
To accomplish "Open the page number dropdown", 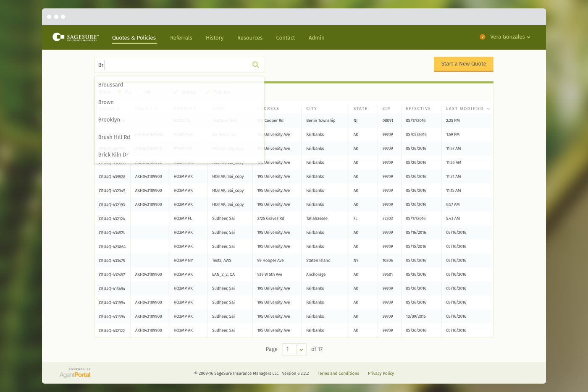I will click(301, 349).
